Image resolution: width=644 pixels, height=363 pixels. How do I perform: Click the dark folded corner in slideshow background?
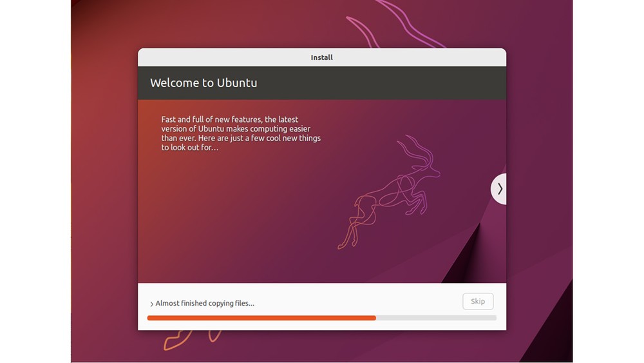472,255
